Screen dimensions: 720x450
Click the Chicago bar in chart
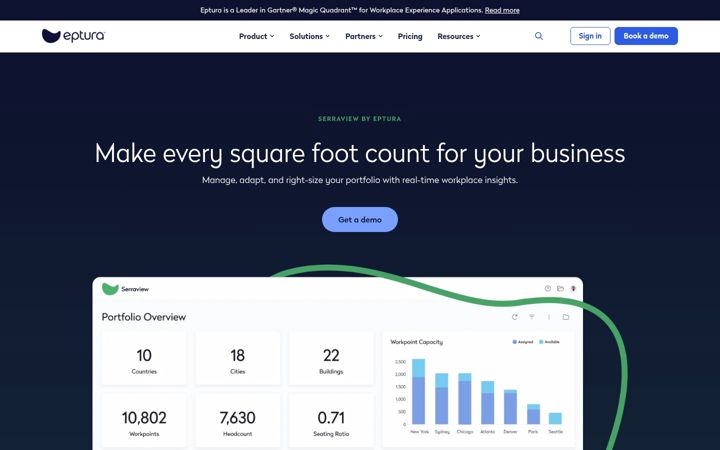pyautogui.click(x=465, y=399)
